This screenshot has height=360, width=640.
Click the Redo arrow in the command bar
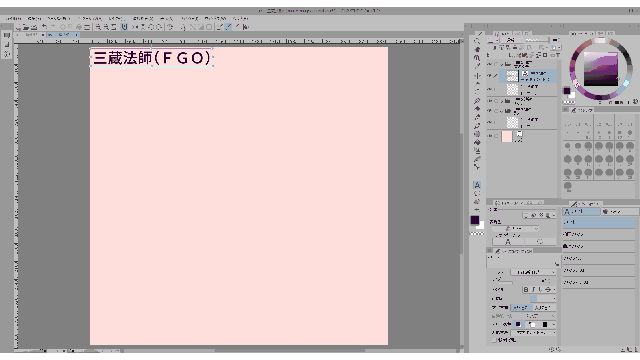pos(53,27)
